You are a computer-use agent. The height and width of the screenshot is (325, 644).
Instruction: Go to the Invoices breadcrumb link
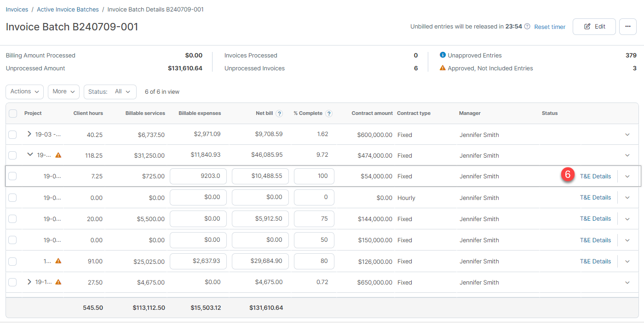[x=17, y=9]
